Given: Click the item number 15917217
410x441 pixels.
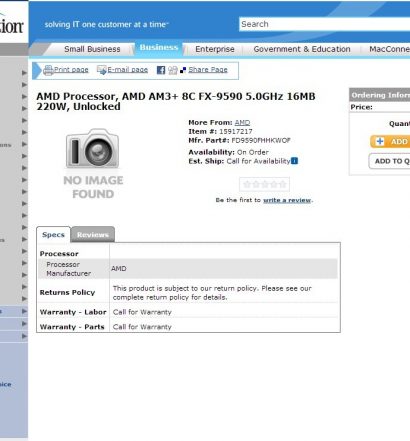Looking at the screenshot, I should (x=236, y=131).
